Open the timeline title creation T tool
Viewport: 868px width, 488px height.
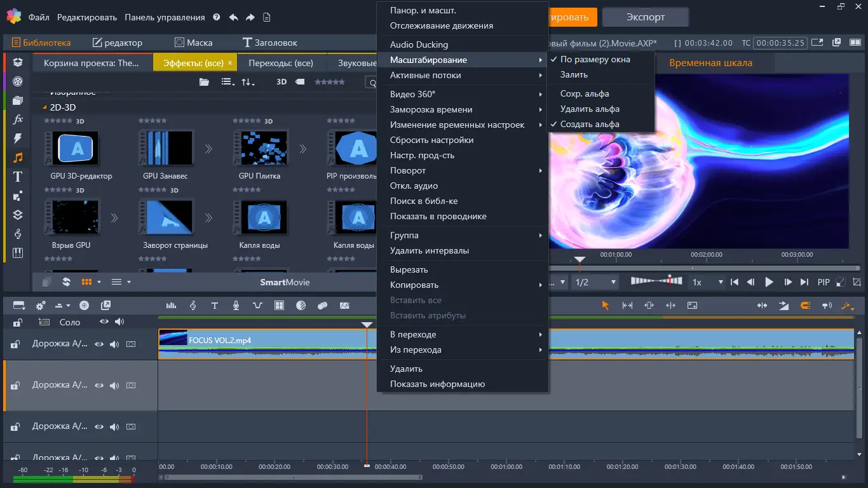tap(215, 306)
